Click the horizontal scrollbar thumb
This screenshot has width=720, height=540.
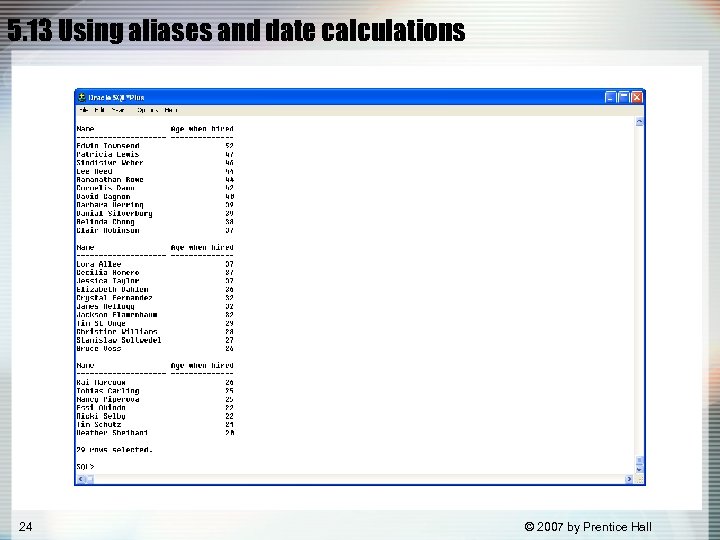point(90,479)
